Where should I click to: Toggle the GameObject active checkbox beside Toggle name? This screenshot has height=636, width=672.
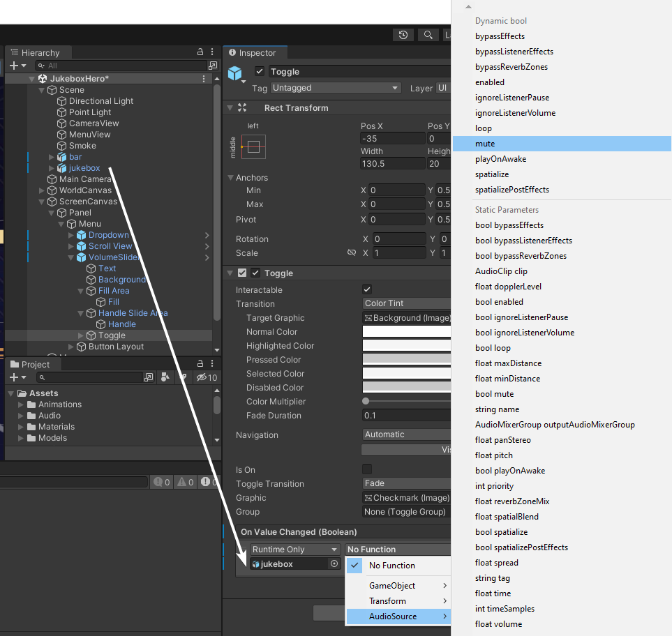click(x=260, y=71)
